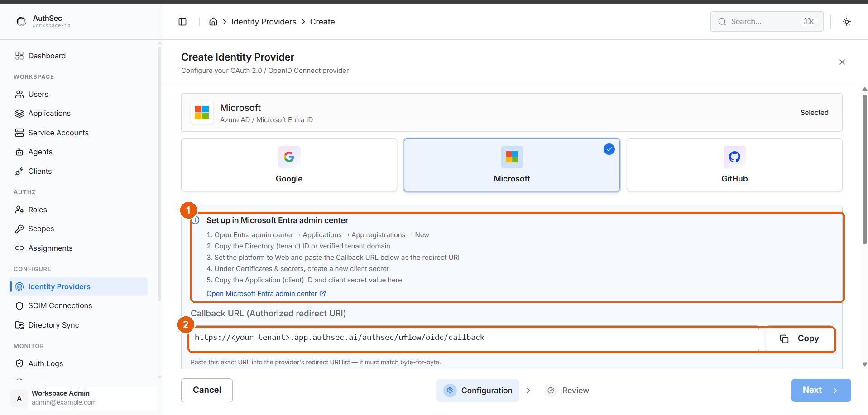This screenshot has height=415, width=868.
Task: Click the external-link icon beside Entra link
Action: 323,294
